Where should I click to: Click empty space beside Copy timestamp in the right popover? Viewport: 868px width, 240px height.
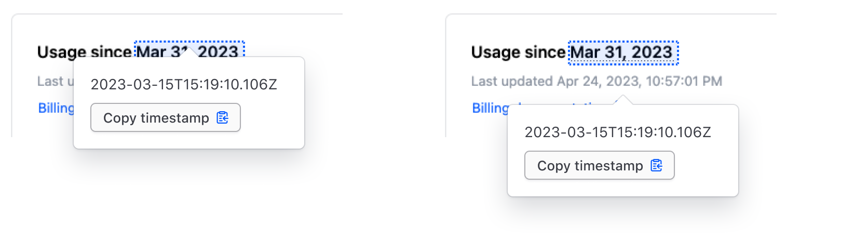coord(705,166)
